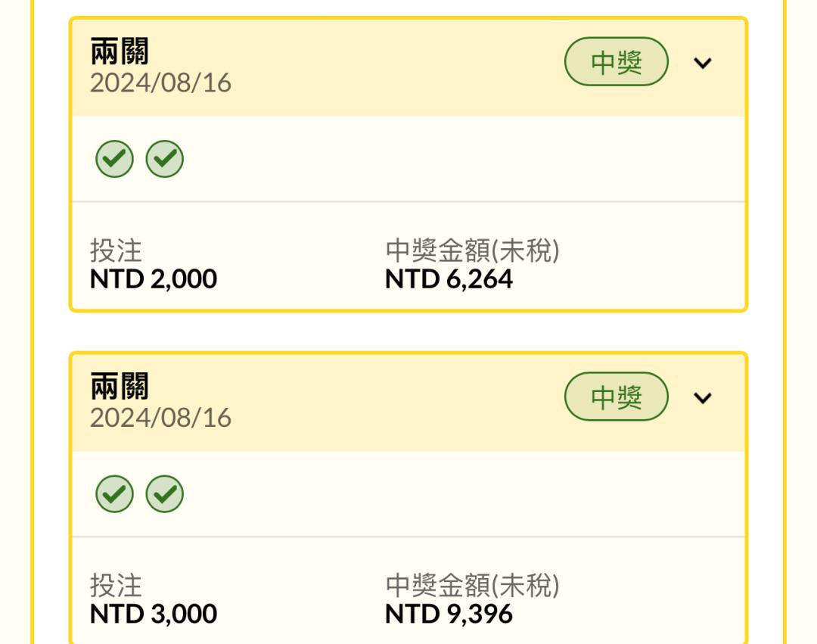This screenshot has height=644, width=817.
Task: Click first green checkmark in second card
Action: (x=115, y=493)
